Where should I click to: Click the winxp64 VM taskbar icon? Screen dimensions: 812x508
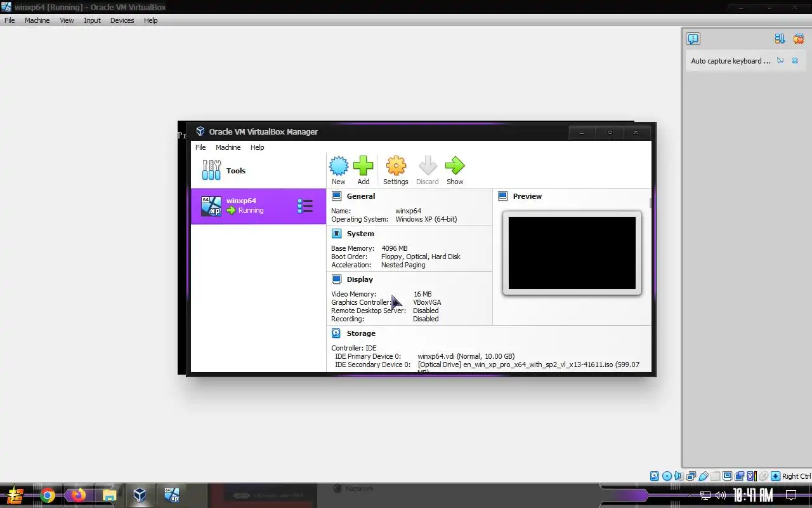[171, 495]
